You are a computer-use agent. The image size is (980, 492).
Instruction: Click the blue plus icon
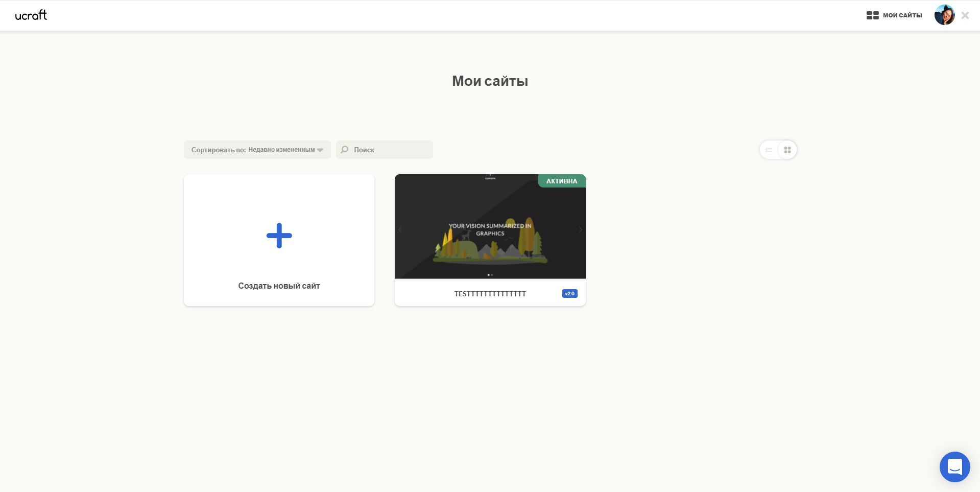[x=279, y=236]
